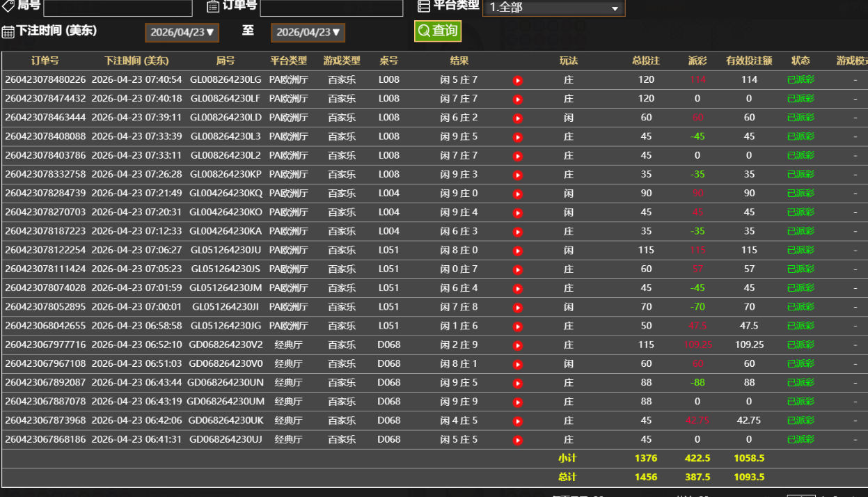Play replay for order 260423067868186
868x497 pixels.
click(518, 440)
